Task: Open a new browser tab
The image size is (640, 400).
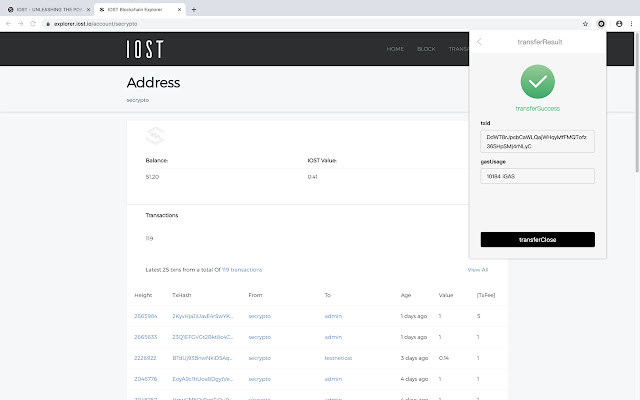Action: (x=194, y=9)
